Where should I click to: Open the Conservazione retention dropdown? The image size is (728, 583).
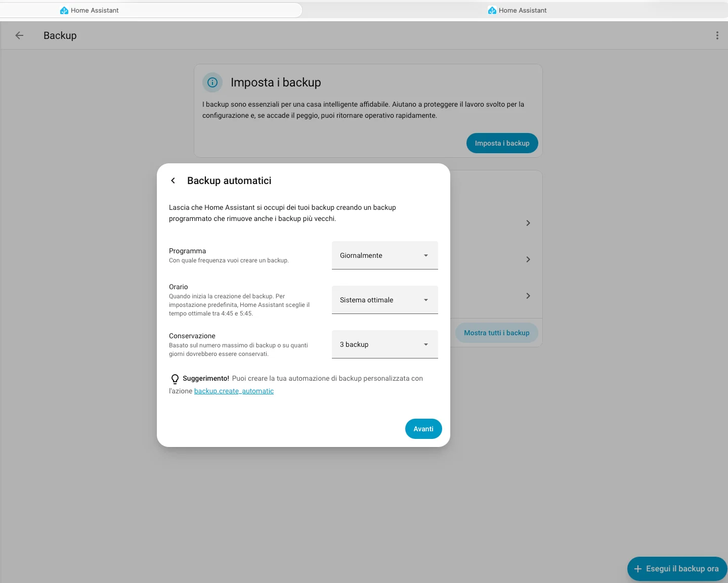click(384, 344)
